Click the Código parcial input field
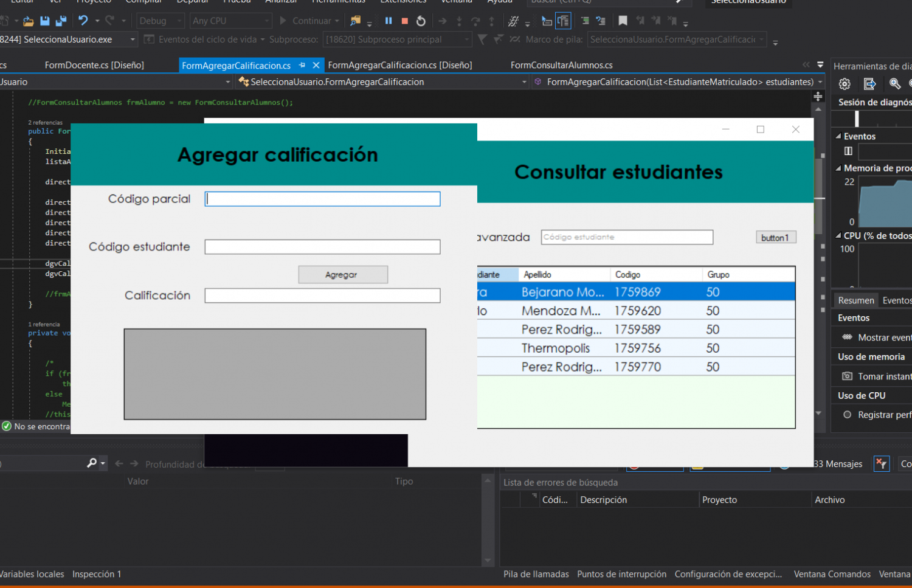The height and width of the screenshot is (588, 912). 322,199
